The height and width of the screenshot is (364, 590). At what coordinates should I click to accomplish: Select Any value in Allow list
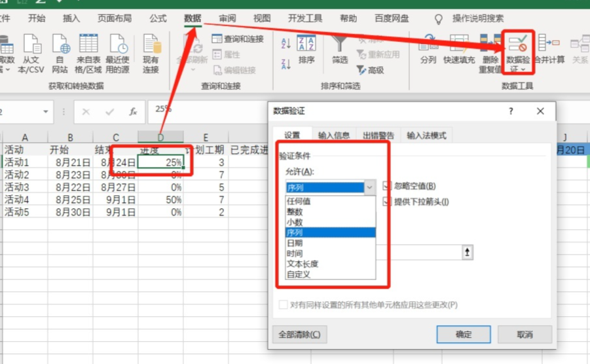[x=331, y=201]
